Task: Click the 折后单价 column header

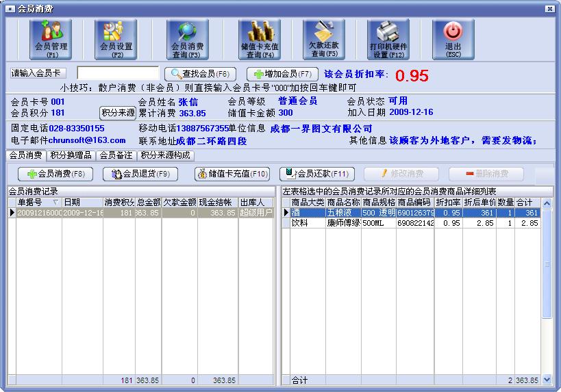Action: coord(479,202)
